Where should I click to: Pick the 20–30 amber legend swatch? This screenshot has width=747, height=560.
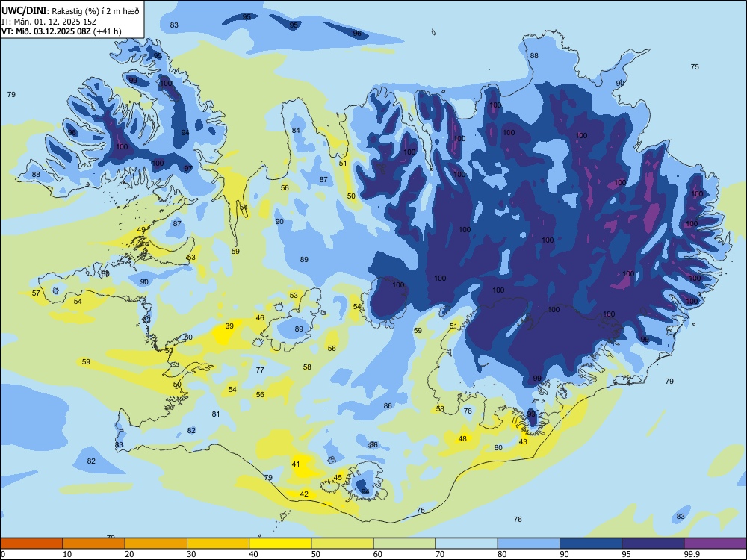(156, 544)
